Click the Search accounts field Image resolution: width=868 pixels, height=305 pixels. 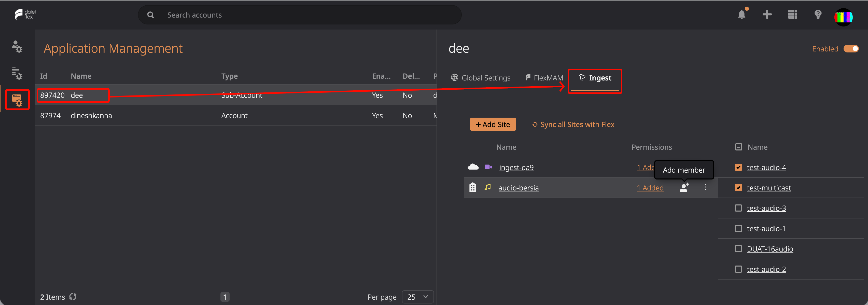coord(300,15)
